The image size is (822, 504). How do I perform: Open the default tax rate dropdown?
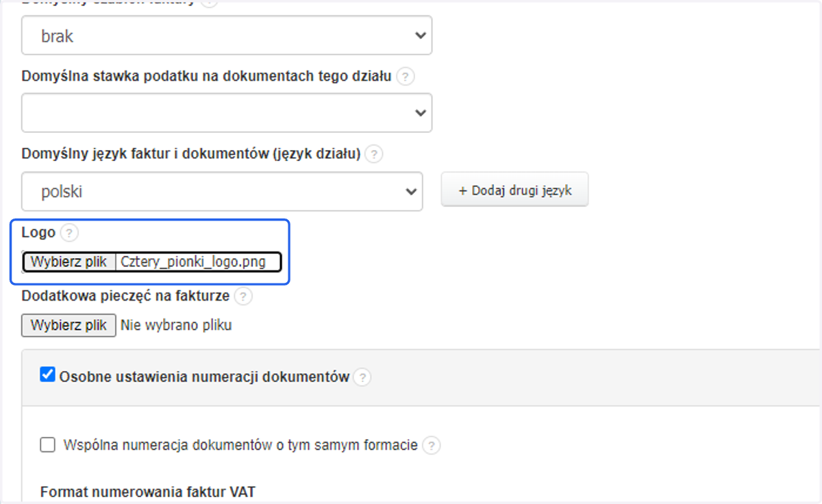coord(226,113)
